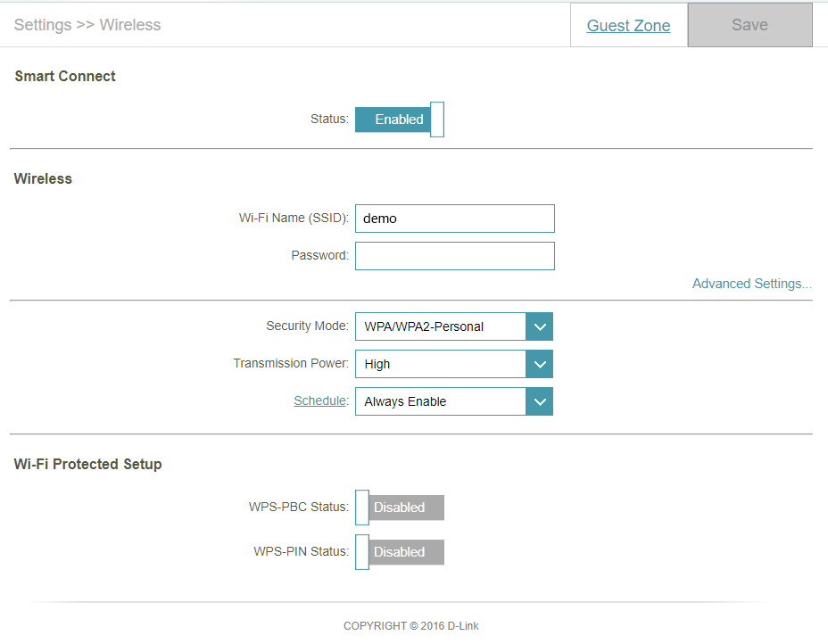
Task: Click the D-Link copyright footer text
Action: [410, 626]
